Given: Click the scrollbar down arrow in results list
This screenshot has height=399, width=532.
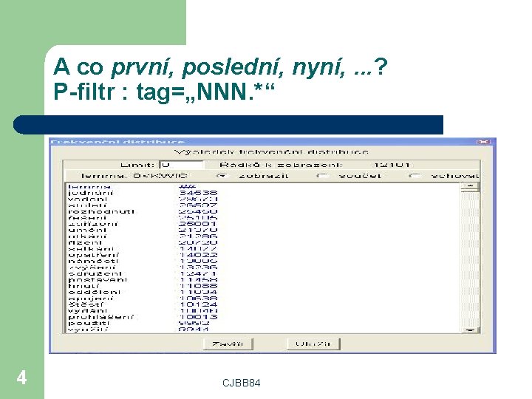Looking at the screenshot, I should coord(470,330).
